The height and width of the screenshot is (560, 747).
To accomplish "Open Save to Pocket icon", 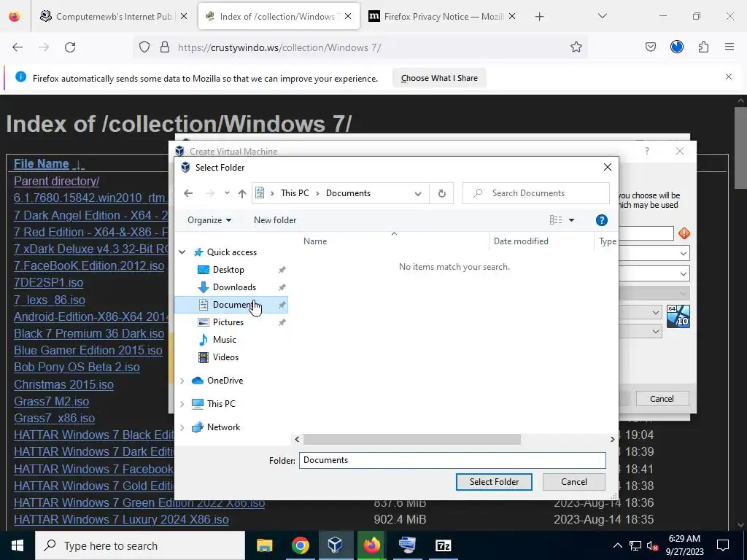I will 650,47.
